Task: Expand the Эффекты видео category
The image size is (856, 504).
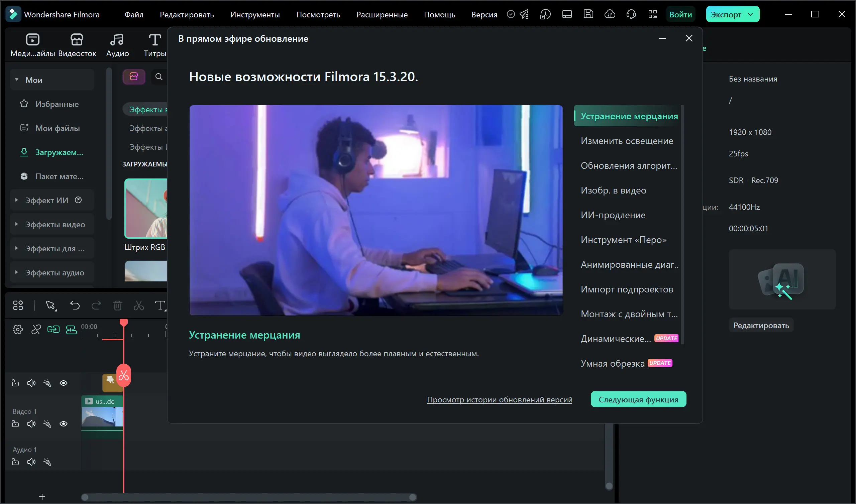Action: tap(16, 224)
